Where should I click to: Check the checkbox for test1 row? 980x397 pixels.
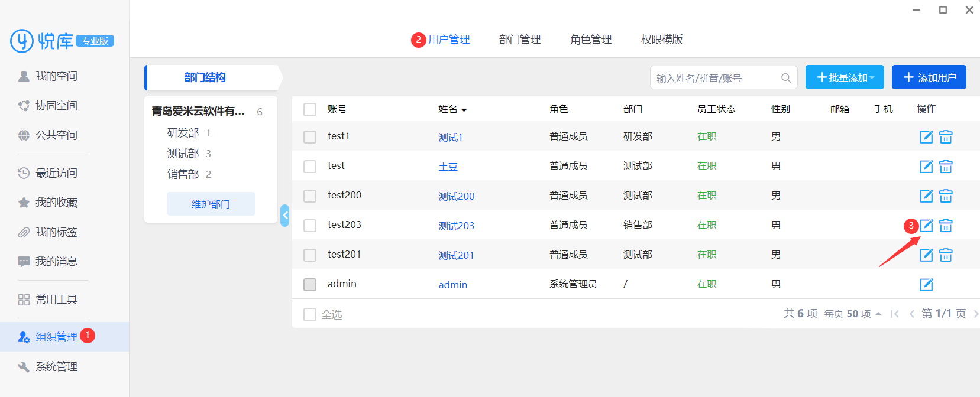click(310, 137)
